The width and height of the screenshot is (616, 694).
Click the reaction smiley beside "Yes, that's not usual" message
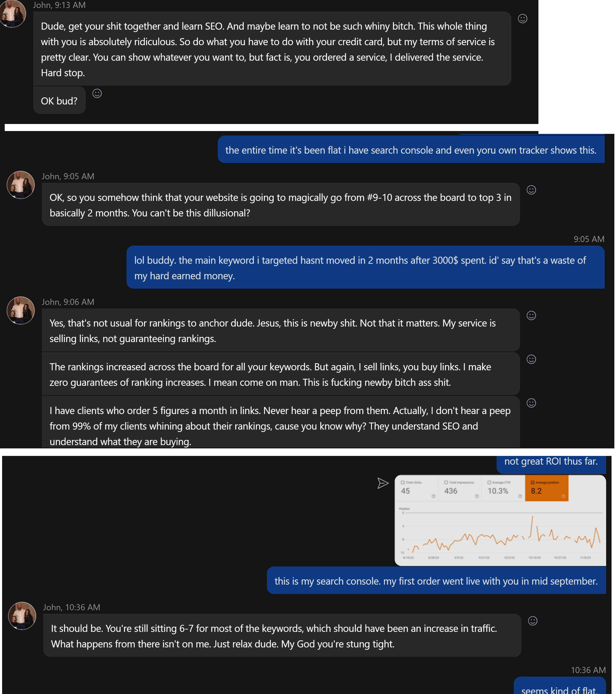pos(531,315)
